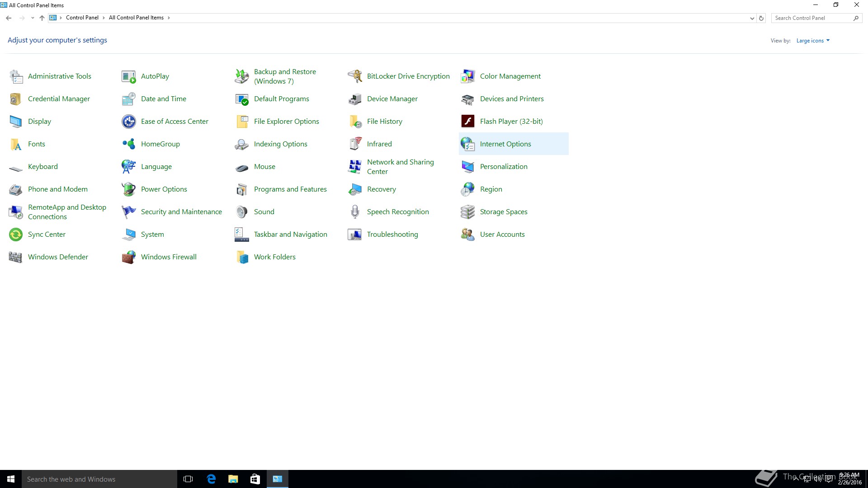Launch Microsoft Edge from the taskbar
Screen dimensions: 868x488
pos(211,479)
